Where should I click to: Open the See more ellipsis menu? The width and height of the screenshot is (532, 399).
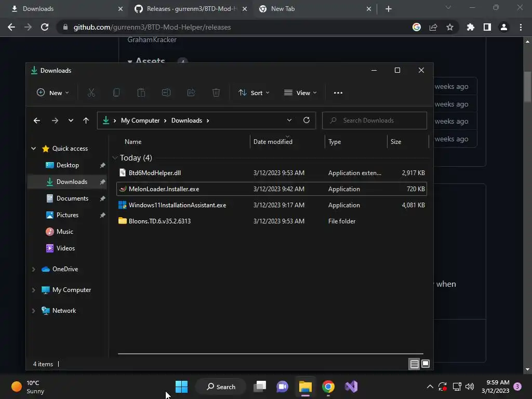click(x=338, y=93)
